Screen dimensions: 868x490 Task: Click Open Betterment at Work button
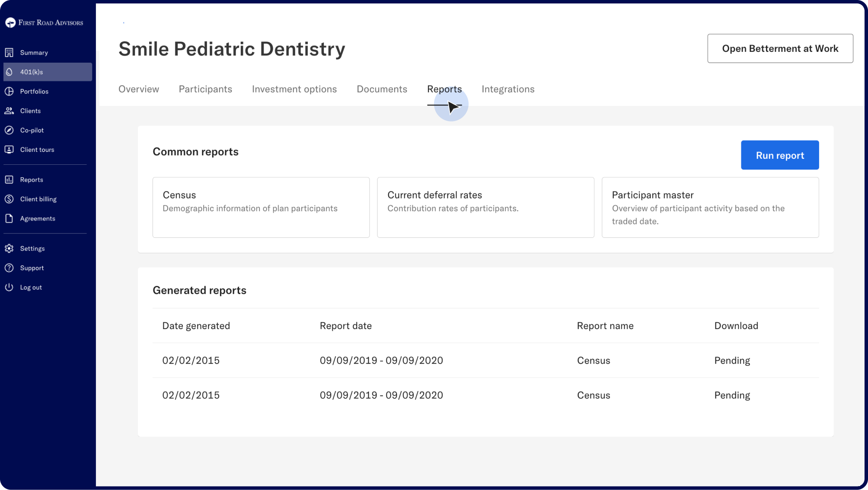[780, 48]
